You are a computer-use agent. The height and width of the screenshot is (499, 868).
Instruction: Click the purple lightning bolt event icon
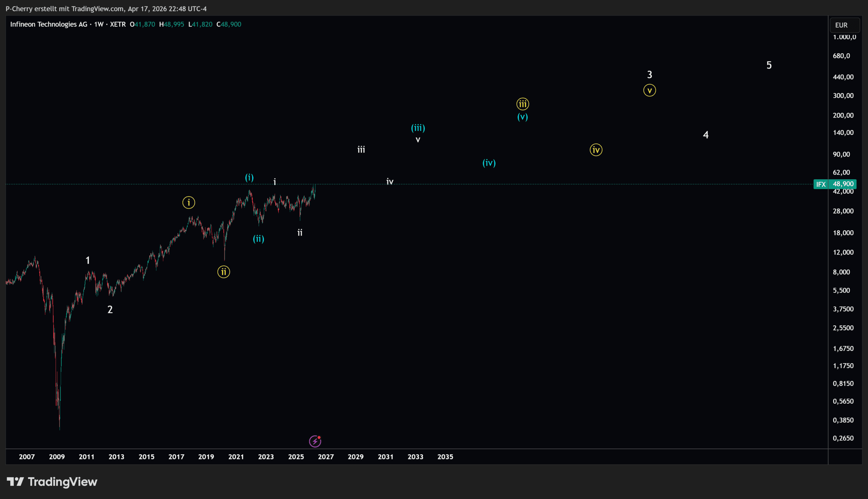tap(315, 441)
